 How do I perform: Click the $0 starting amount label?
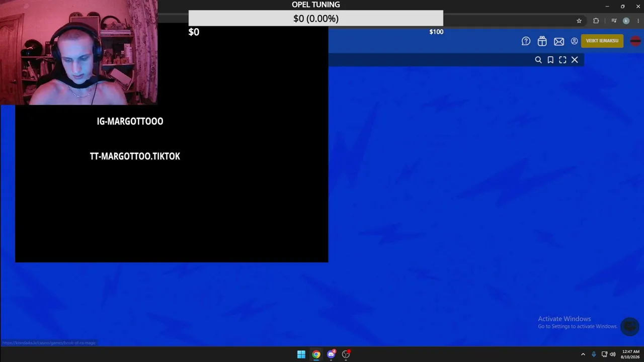(194, 32)
